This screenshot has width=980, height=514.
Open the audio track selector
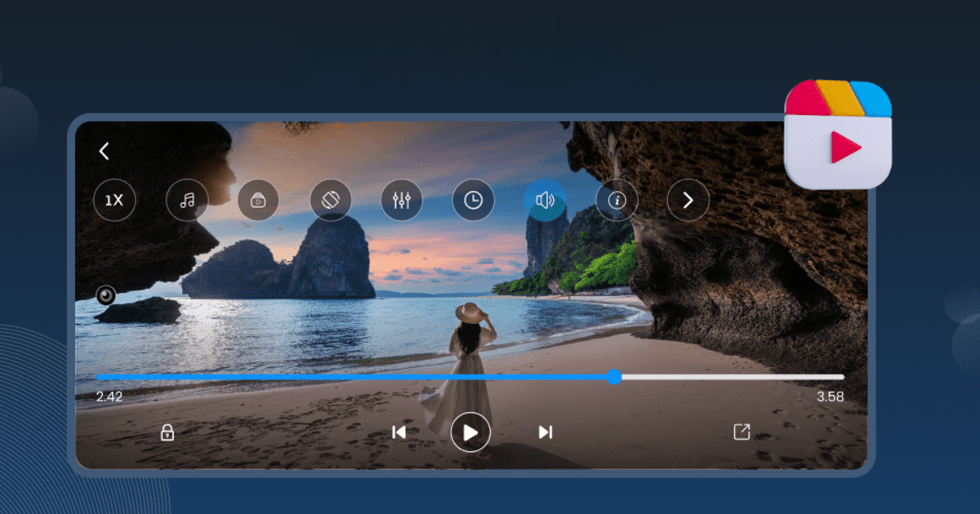click(186, 200)
